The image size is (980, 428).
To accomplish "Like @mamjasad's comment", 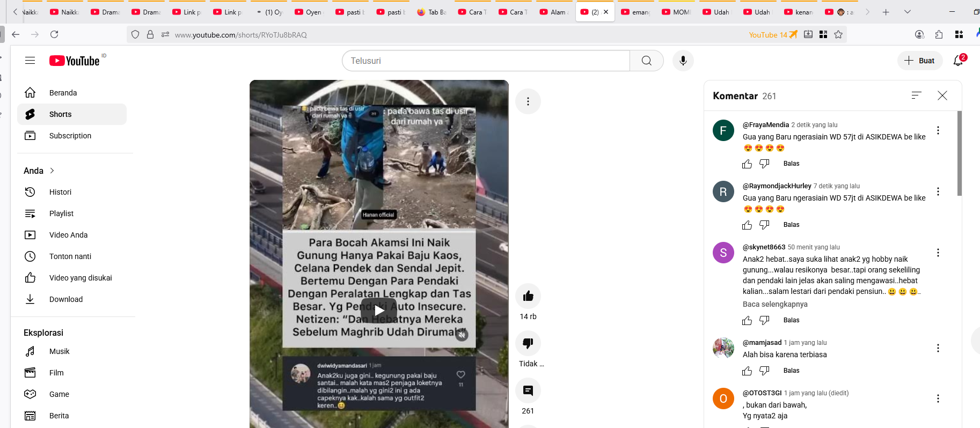I will 747,371.
